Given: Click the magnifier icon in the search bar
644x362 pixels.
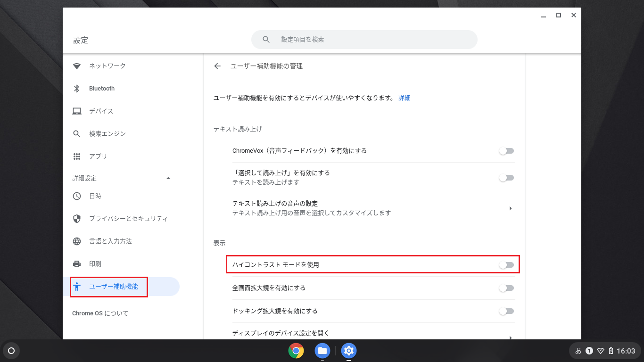Looking at the screenshot, I should pos(266,40).
